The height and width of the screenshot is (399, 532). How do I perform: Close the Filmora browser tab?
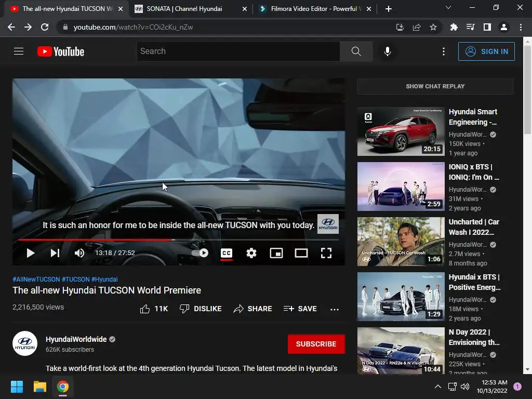369,9
